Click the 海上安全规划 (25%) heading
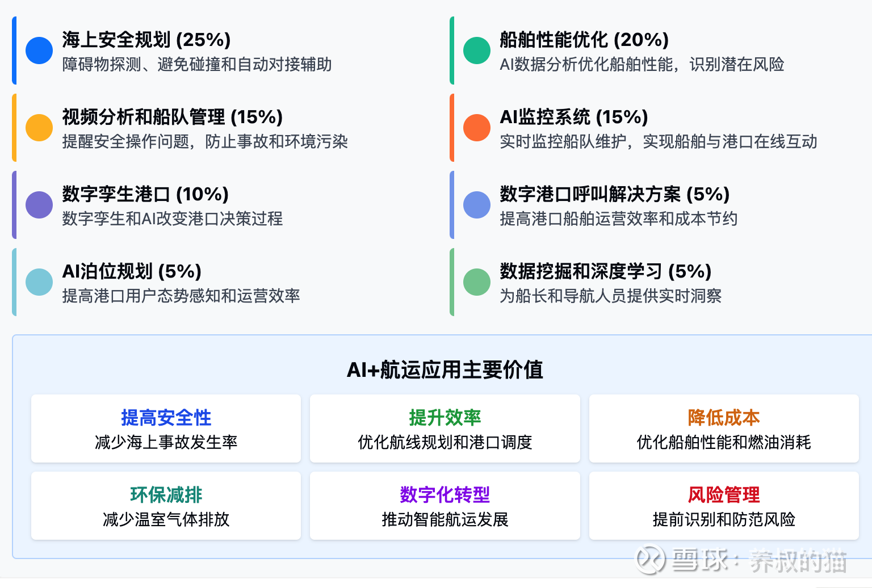Viewport: 872px width, 588px height. [146, 40]
